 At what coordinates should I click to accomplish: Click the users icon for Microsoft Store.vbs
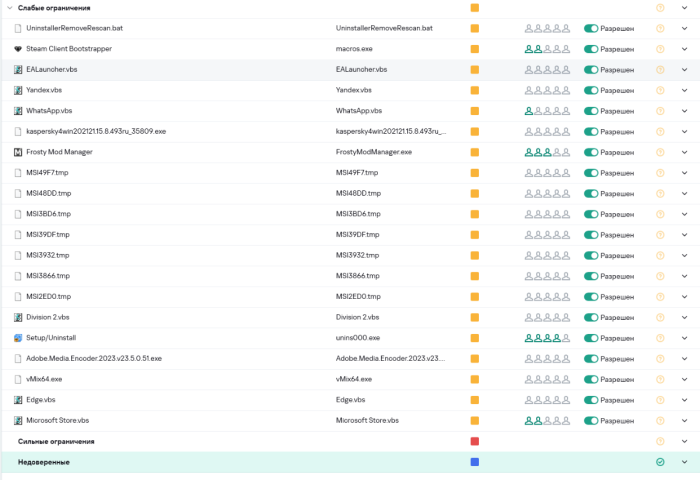click(x=546, y=421)
